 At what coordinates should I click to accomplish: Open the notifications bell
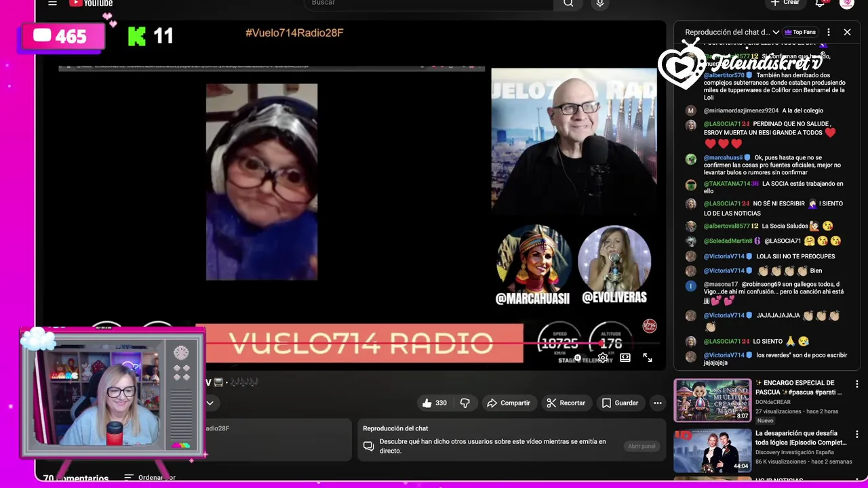pyautogui.click(x=820, y=3)
